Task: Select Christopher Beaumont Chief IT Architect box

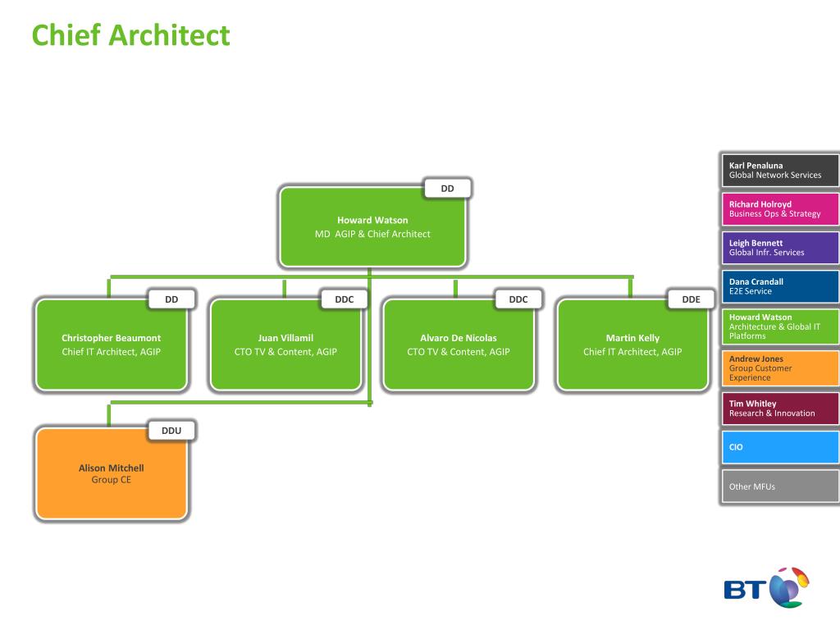Action: [x=112, y=345]
